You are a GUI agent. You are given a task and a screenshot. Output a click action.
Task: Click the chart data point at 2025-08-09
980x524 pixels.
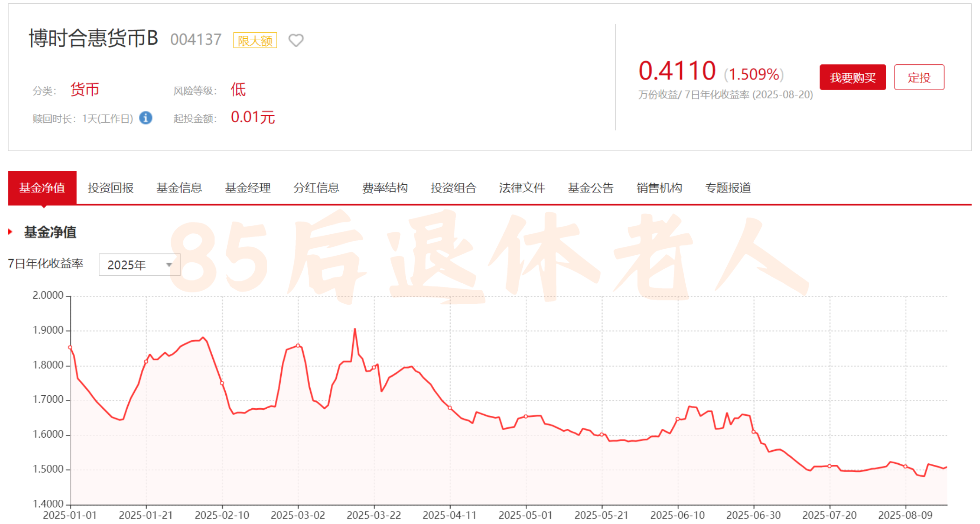(905, 467)
